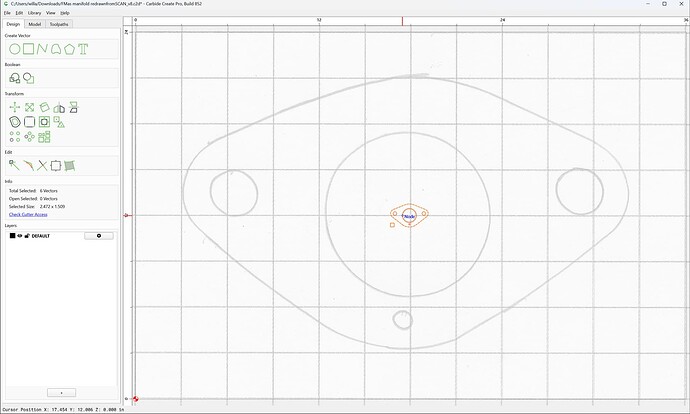Image resolution: width=690 pixels, height=414 pixels.
Task: Open the layout nesting blocks tool
Action: (x=44, y=137)
